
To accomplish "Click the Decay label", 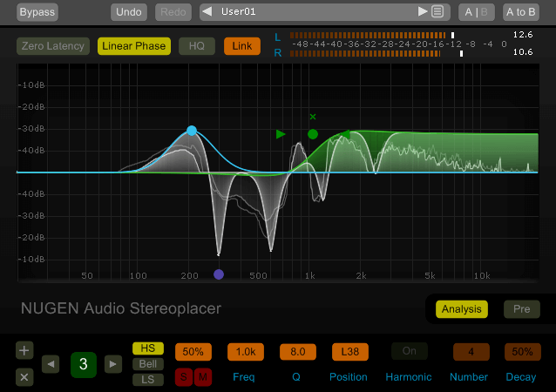I will point(520,377).
